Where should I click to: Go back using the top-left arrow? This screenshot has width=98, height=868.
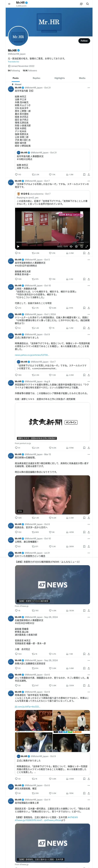click(9, 4)
